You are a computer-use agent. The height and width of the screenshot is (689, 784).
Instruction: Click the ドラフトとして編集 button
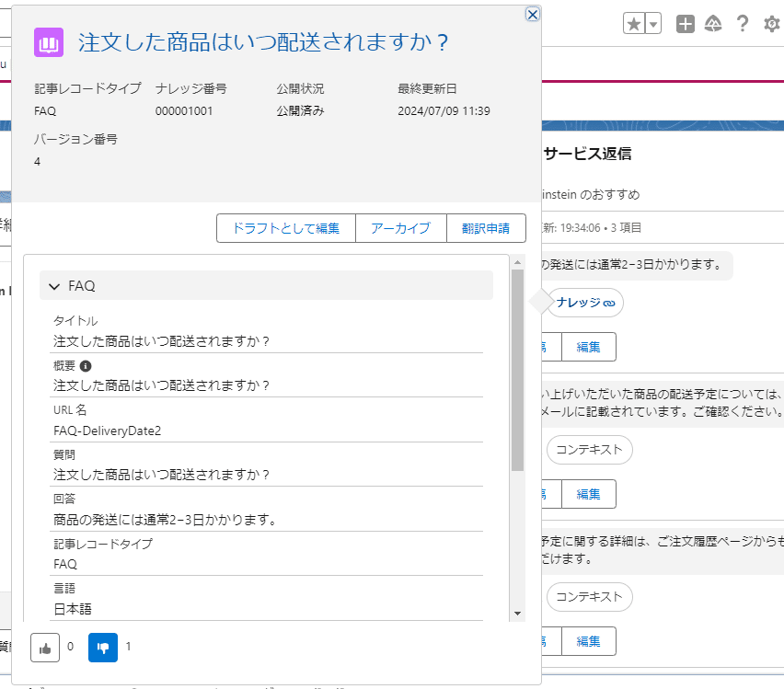point(286,227)
